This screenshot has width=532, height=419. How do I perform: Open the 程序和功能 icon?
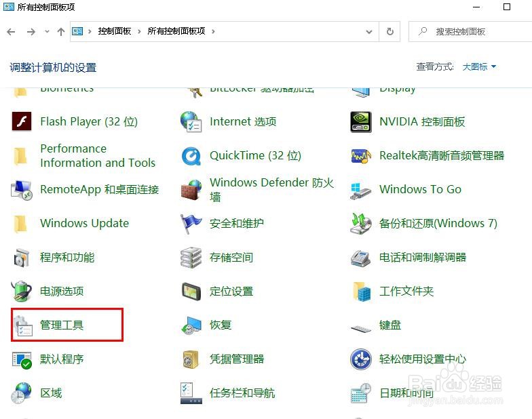[x=22, y=258]
